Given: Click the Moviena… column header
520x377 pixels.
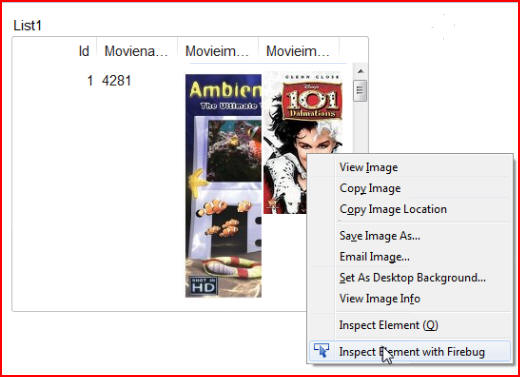Looking at the screenshot, I should tap(136, 51).
